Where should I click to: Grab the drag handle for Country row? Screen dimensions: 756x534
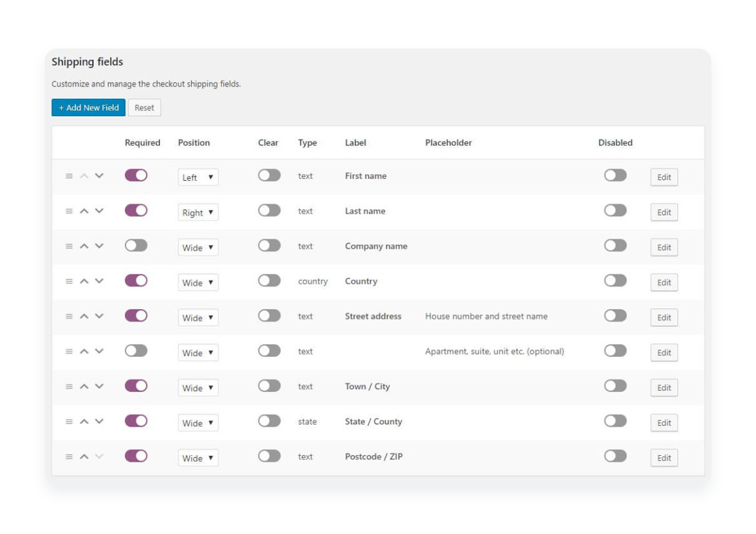69,281
